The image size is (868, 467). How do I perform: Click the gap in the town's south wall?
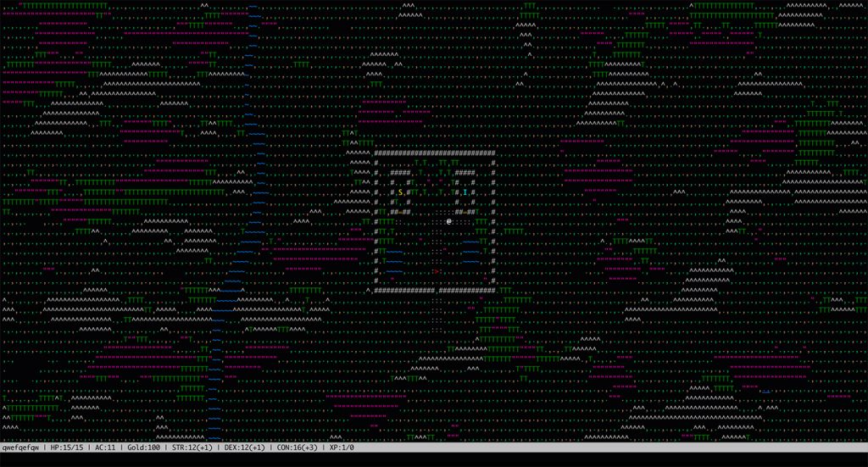[437, 291]
